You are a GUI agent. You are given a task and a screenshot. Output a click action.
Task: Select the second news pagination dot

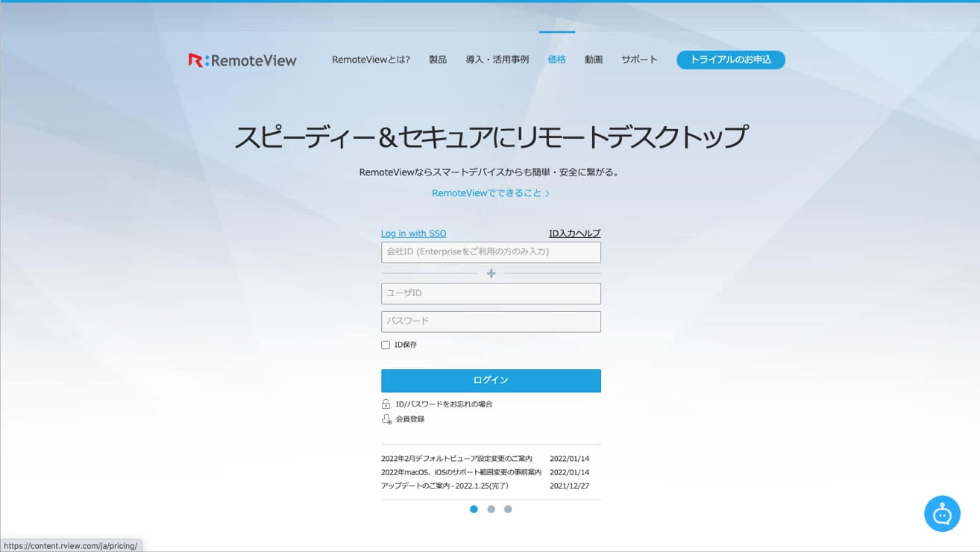click(x=491, y=509)
